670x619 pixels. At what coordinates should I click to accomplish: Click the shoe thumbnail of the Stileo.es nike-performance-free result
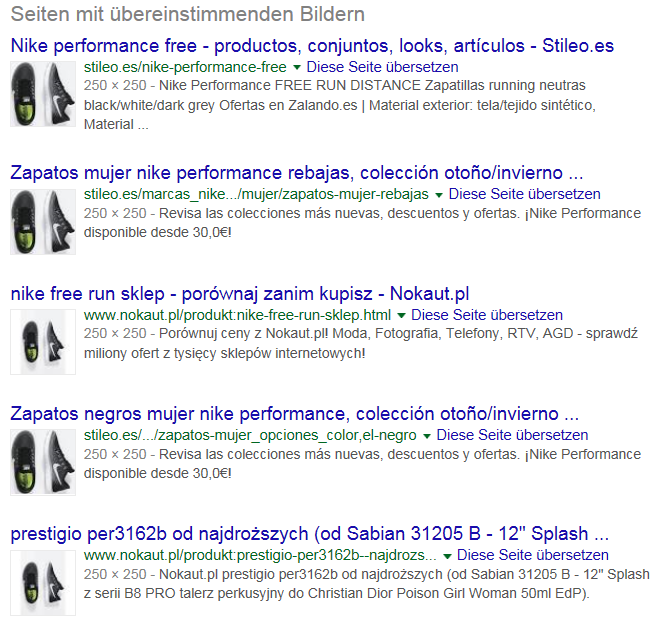click(43, 94)
